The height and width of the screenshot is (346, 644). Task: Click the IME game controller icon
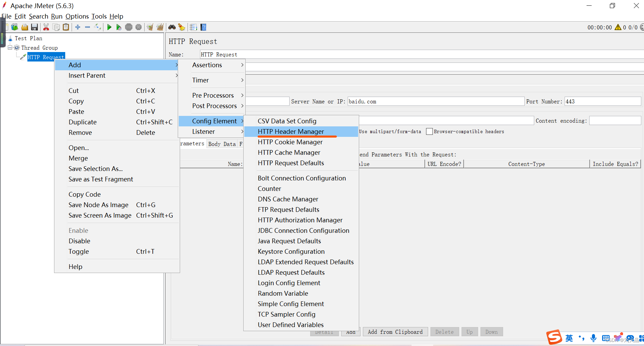click(x=630, y=338)
